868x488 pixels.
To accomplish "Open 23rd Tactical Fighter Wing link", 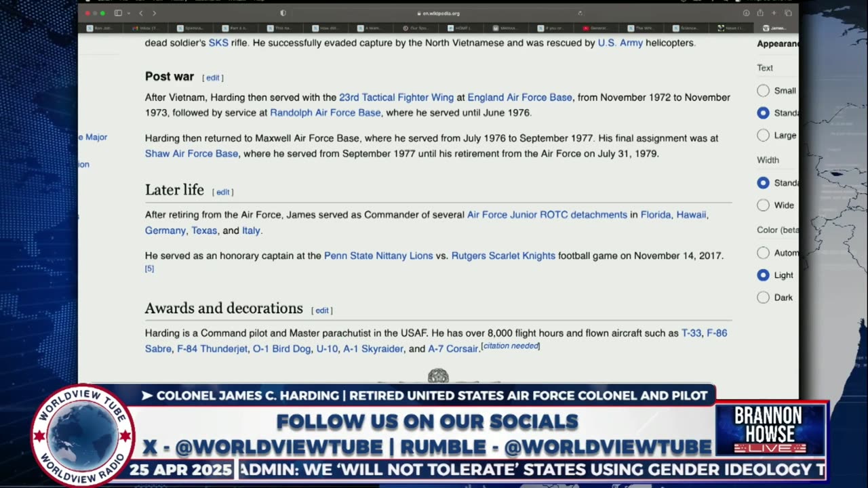I will (x=396, y=98).
